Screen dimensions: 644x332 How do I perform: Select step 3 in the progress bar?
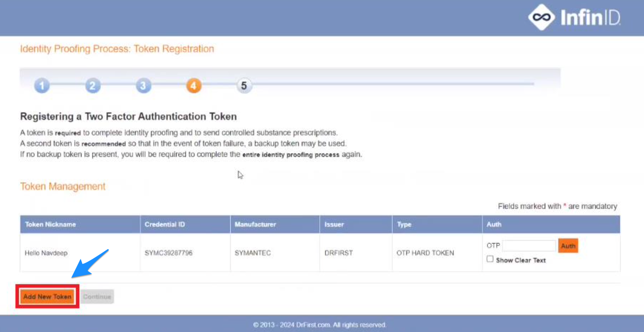click(x=143, y=85)
